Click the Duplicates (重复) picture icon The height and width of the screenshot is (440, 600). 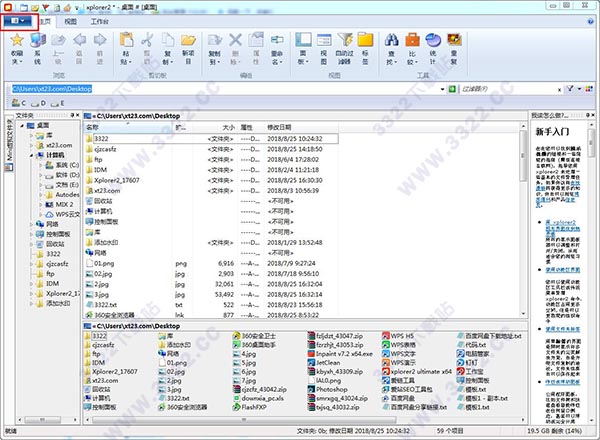[x=454, y=40]
